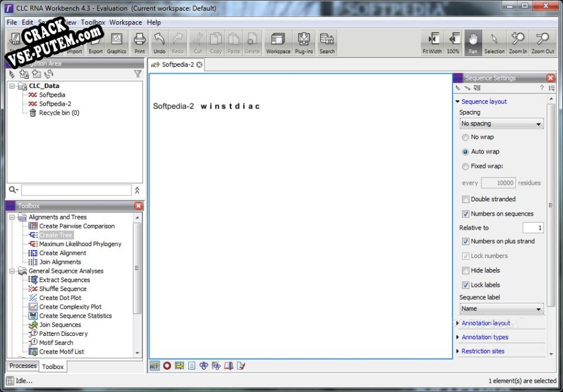This screenshot has width=563, height=392.
Task: Open the Workspace menu
Action: pyautogui.click(x=126, y=22)
